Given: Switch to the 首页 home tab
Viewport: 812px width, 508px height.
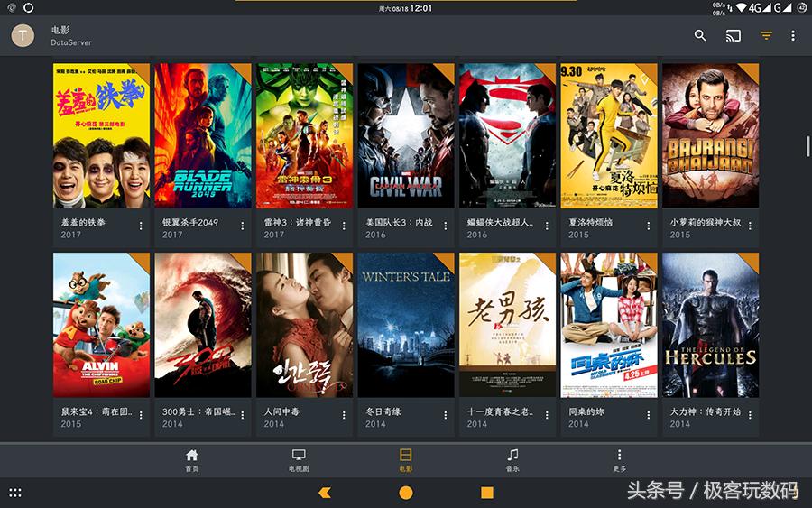Looking at the screenshot, I should [192, 460].
